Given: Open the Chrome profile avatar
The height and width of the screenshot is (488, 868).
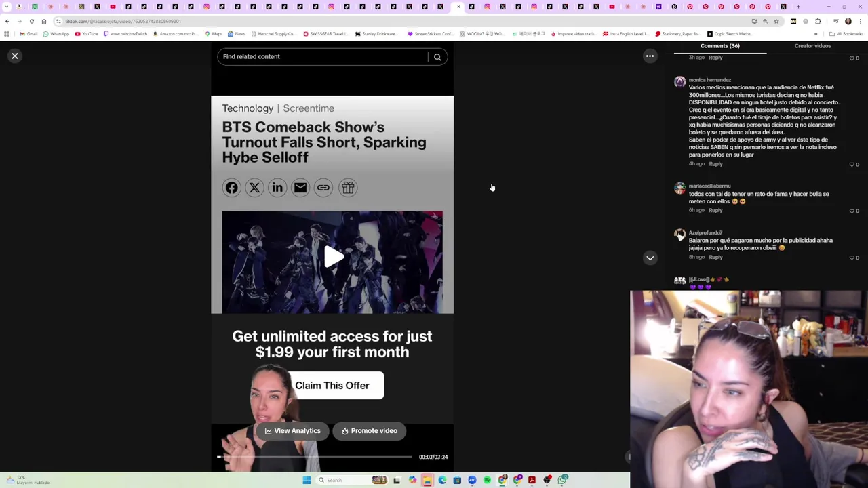Looking at the screenshot, I should pos(848,22).
